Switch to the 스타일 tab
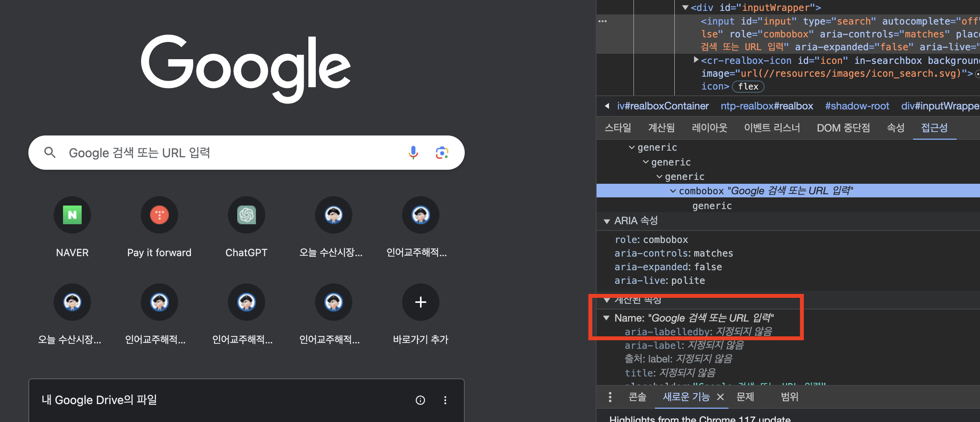 point(618,128)
